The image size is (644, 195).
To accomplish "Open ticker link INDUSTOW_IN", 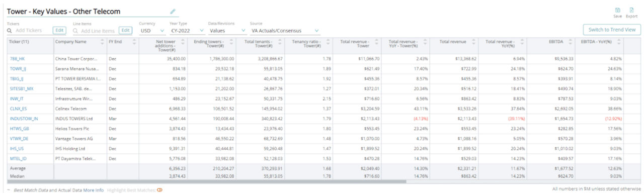I will (24, 119).
